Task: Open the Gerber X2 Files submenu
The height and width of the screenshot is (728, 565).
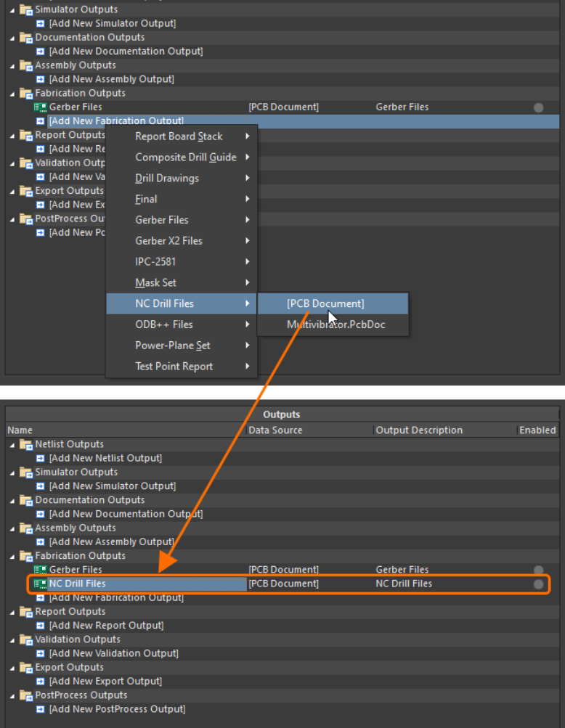Action: pos(168,241)
